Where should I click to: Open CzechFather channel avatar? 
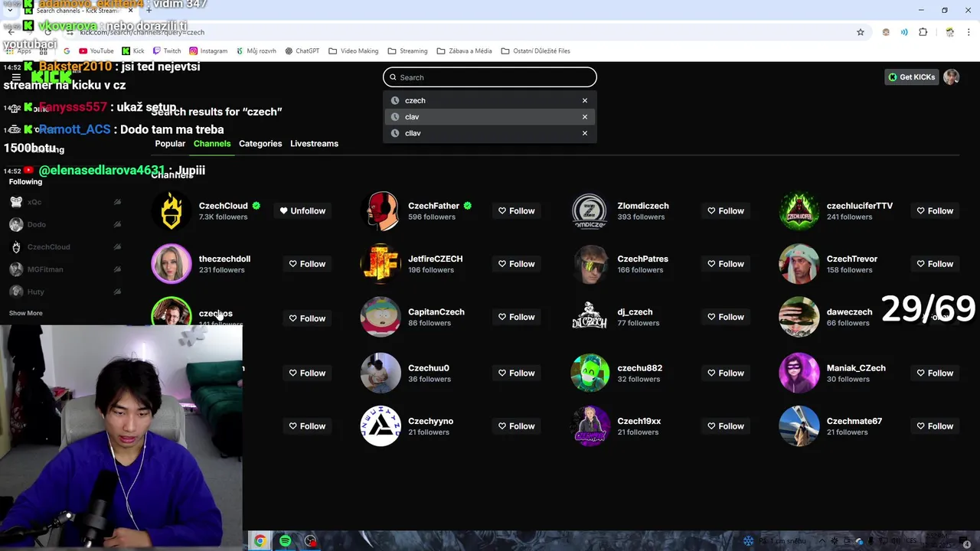point(381,211)
